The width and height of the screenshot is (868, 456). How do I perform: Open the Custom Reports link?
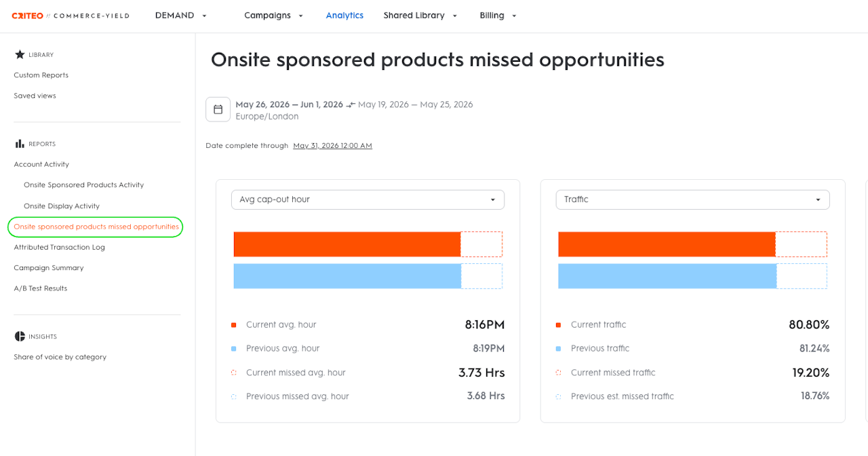(41, 75)
